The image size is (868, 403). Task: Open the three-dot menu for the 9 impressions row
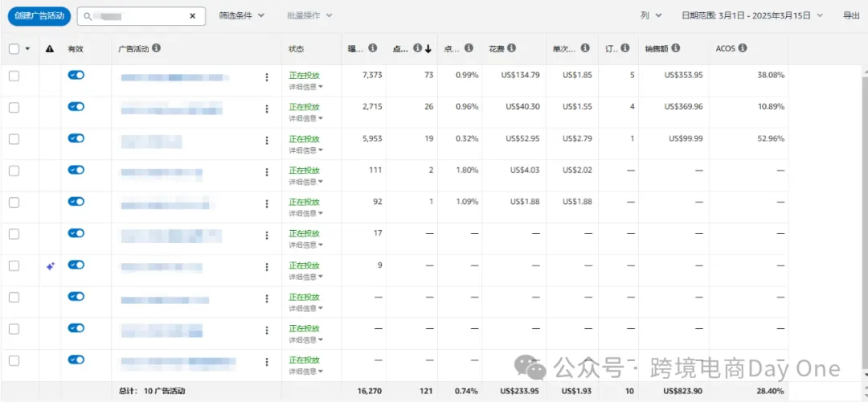tap(267, 266)
